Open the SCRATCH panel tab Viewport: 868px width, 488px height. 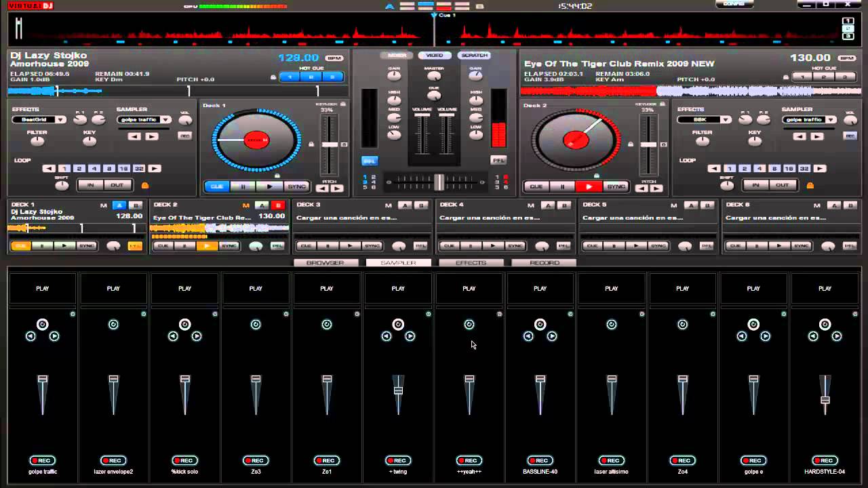[x=473, y=56]
